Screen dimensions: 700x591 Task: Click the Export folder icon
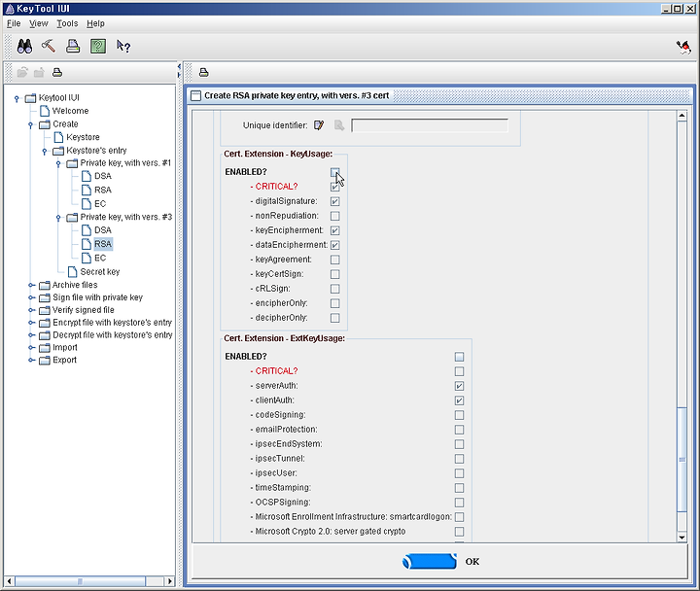(44, 361)
